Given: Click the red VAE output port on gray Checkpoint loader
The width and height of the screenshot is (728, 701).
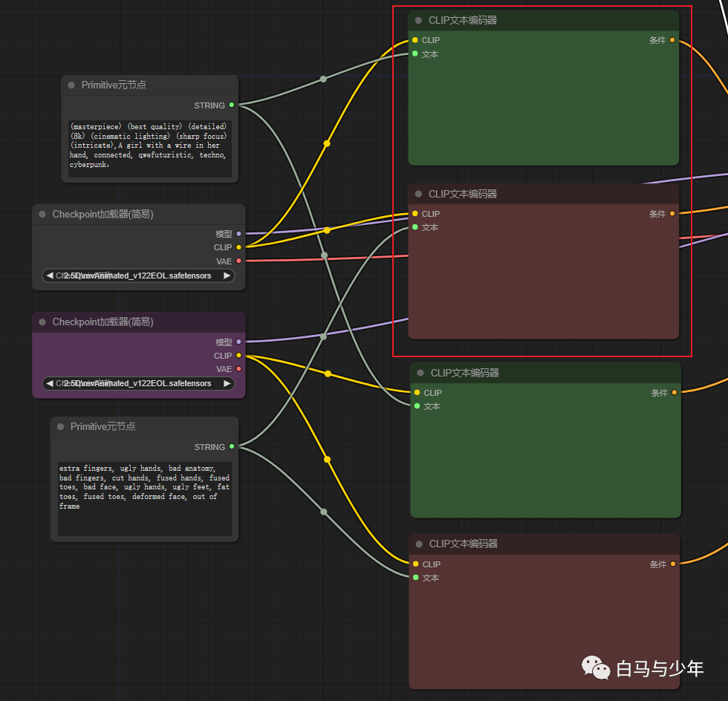Looking at the screenshot, I should coord(238,261).
